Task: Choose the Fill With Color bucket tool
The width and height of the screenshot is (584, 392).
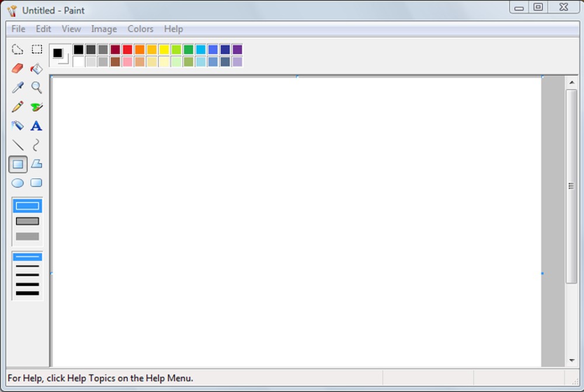Action: click(x=36, y=68)
